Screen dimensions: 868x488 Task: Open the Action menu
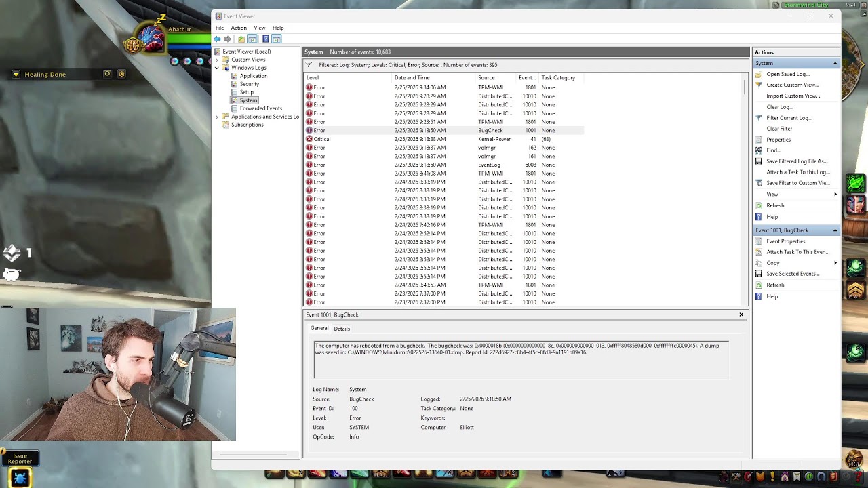[239, 28]
